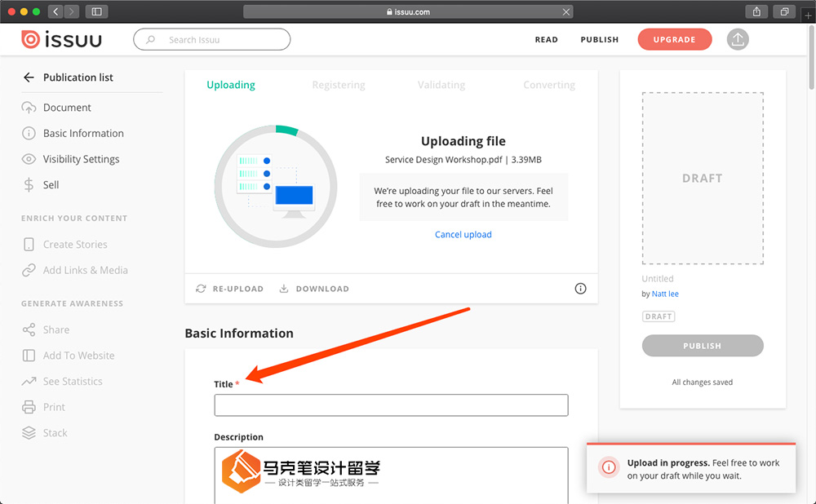Click the Create Stories phone icon
The width and height of the screenshot is (816, 504).
click(29, 245)
